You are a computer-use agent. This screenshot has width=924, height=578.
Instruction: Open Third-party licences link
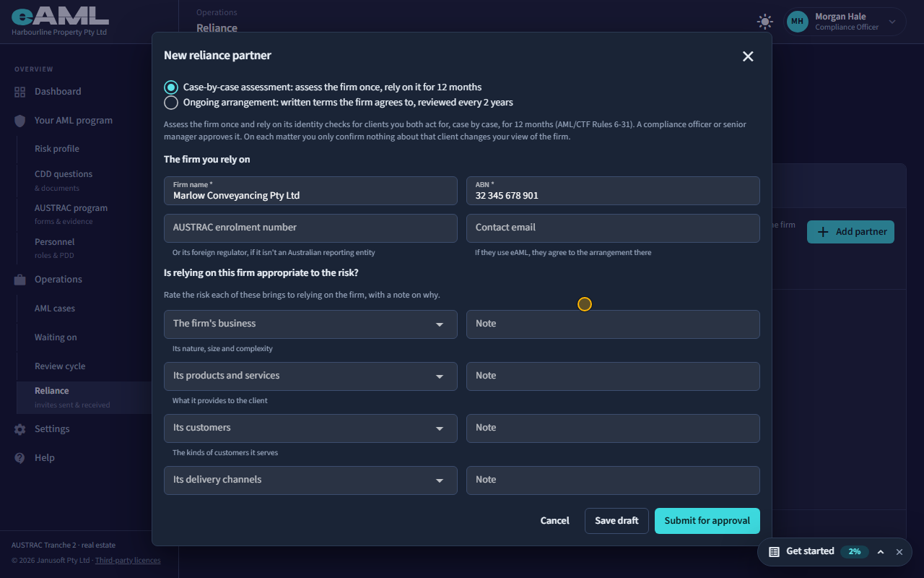pyautogui.click(x=128, y=561)
